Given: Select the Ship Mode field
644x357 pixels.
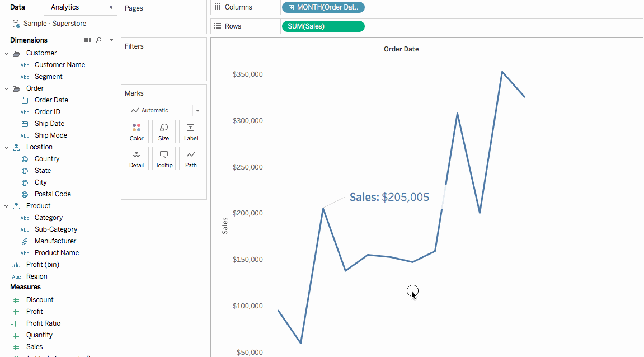Looking at the screenshot, I should coord(50,135).
